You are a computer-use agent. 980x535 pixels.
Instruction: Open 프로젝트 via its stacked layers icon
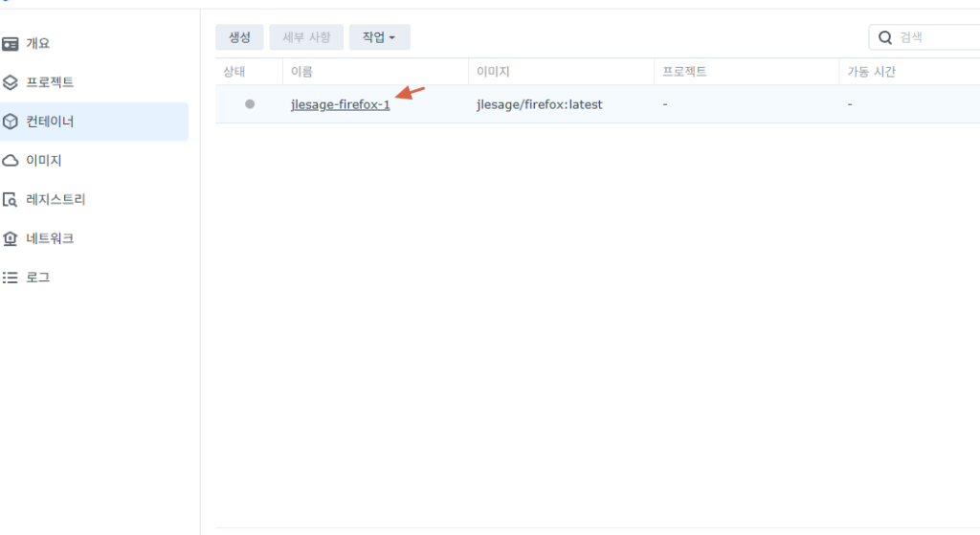(11, 83)
